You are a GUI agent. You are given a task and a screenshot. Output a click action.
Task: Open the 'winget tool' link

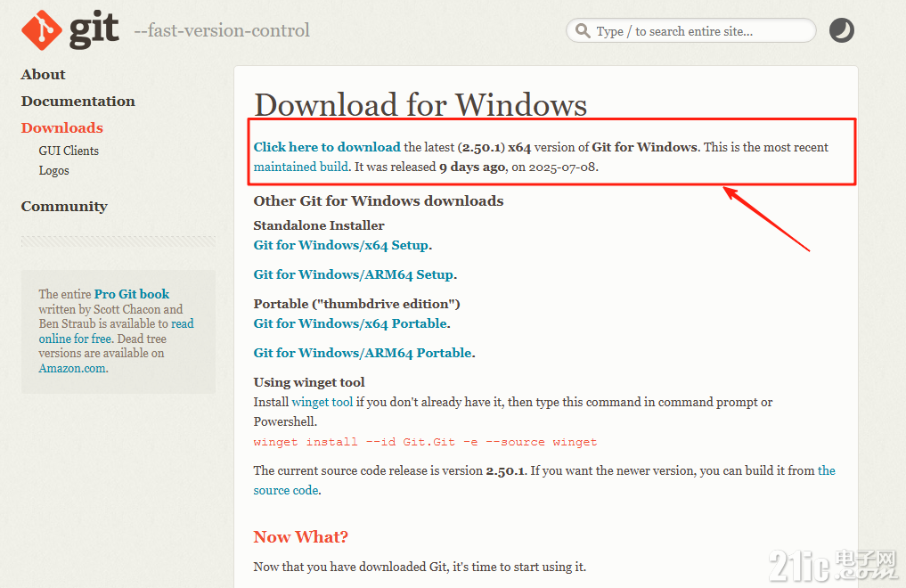click(322, 402)
